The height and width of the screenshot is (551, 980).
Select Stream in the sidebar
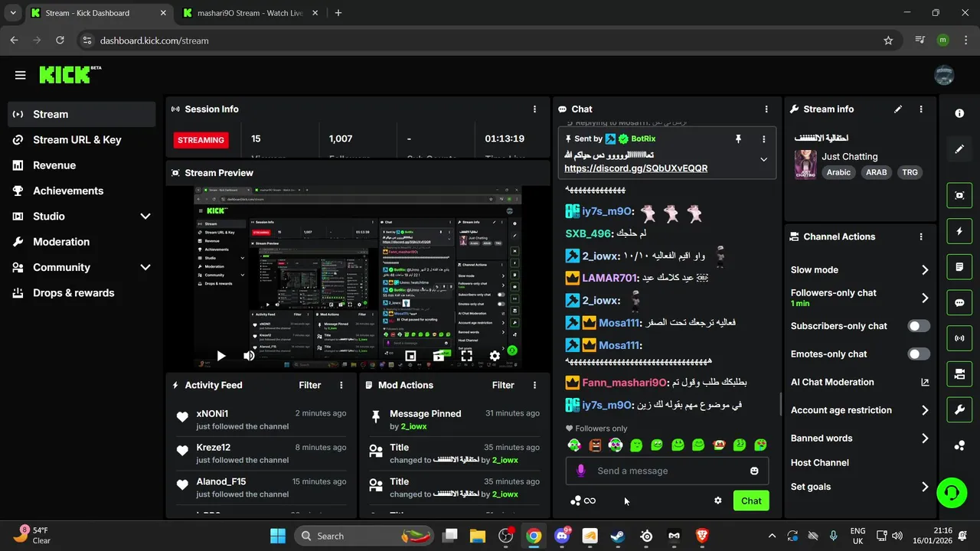coord(82,114)
